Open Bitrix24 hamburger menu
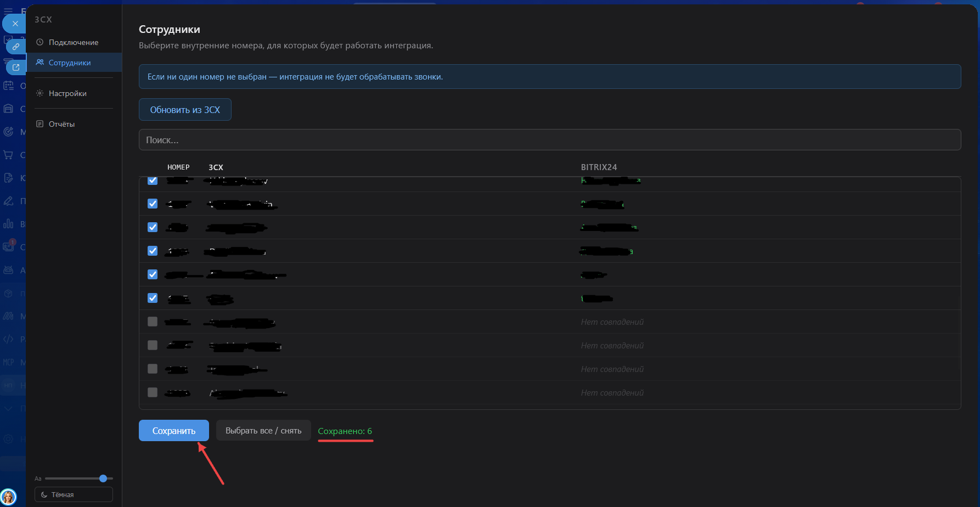 click(x=8, y=10)
